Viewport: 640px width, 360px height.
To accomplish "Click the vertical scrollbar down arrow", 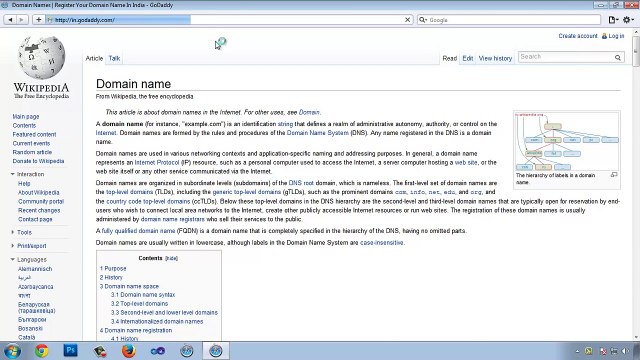I will [x=636, y=337].
